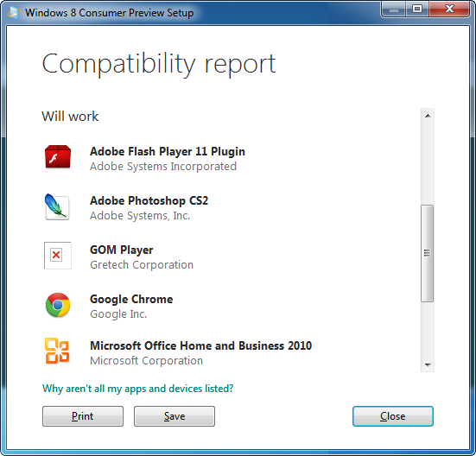This screenshot has width=476, height=456.
Task: Maximize the Setup window
Action: pos(417,9)
